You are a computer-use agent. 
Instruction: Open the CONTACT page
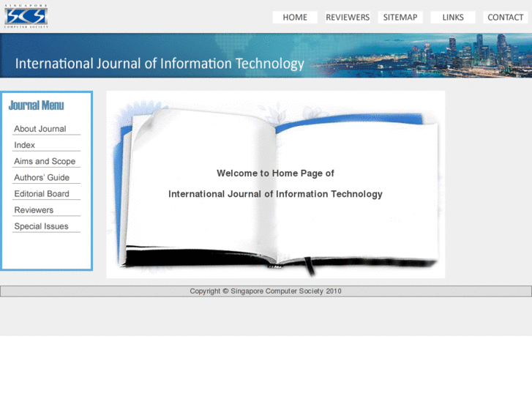[506, 18]
